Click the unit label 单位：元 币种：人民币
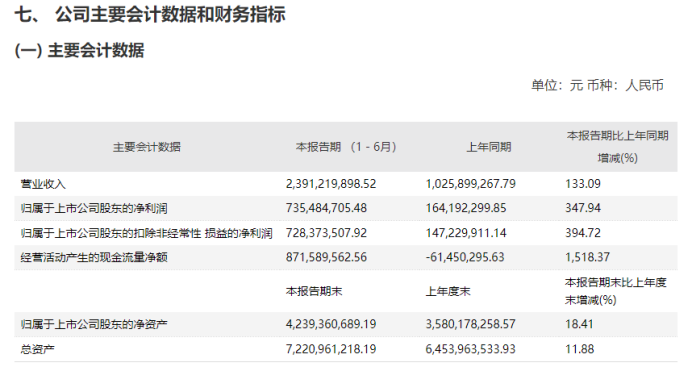This screenshot has height=372, width=693. click(x=598, y=85)
